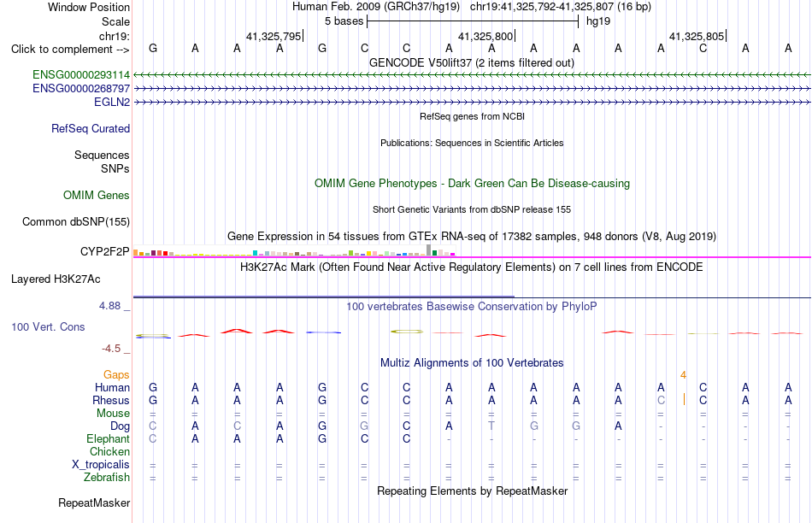The width and height of the screenshot is (812, 523).
Task: Click the 4.88 PhyloP upper bound value
Action: (109, 306)
